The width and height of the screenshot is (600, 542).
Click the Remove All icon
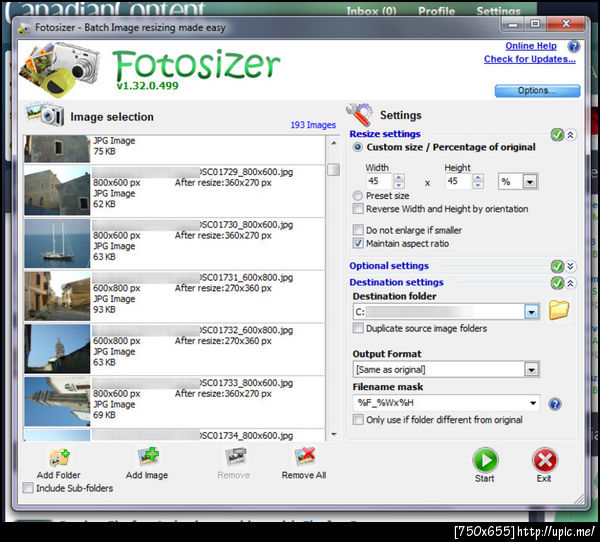click(x=305, y=456)
